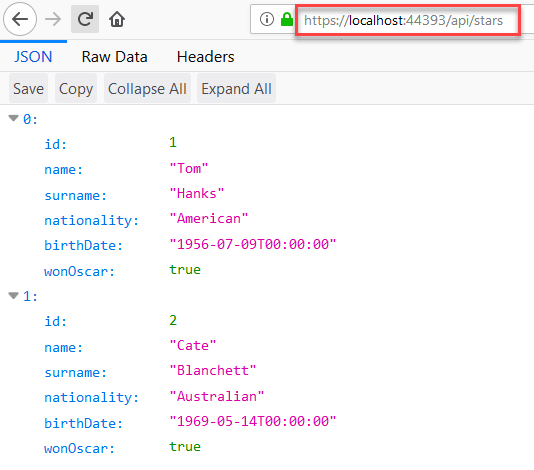
Task: Click the date "1956-07-09T00:00:00"
Action: tap(253, 244)
